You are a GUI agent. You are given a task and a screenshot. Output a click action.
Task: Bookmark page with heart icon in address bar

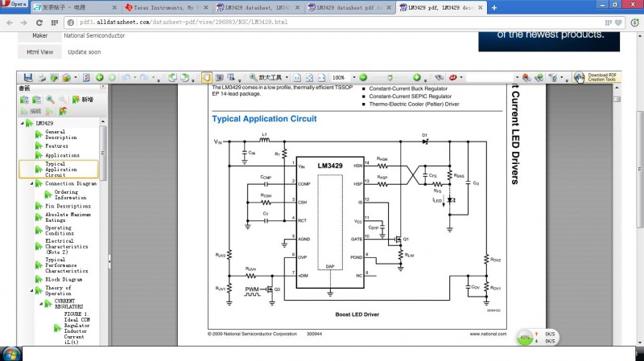618,23
